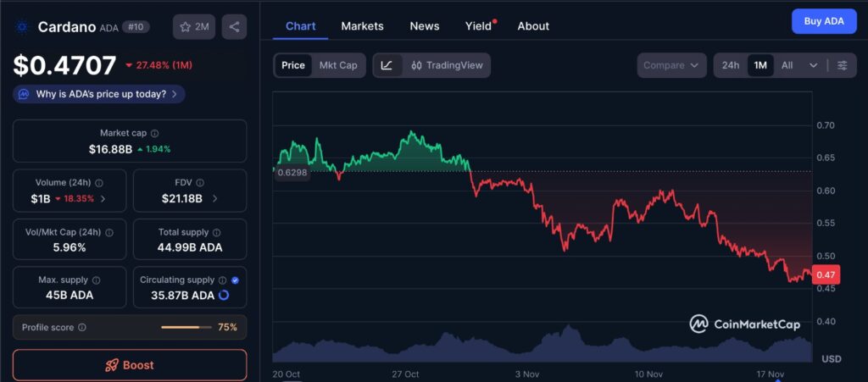The height and width of the screenshot is (382, 868).
Task: Click the verified checkmark by Circulating supply
Action: 236,280
